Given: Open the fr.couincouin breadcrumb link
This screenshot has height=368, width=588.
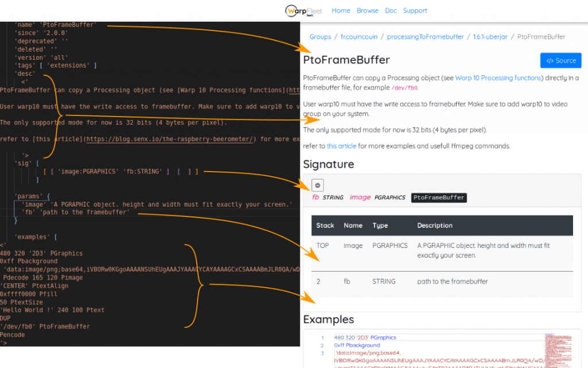Looking at the screenshot, I should (359, 37).
